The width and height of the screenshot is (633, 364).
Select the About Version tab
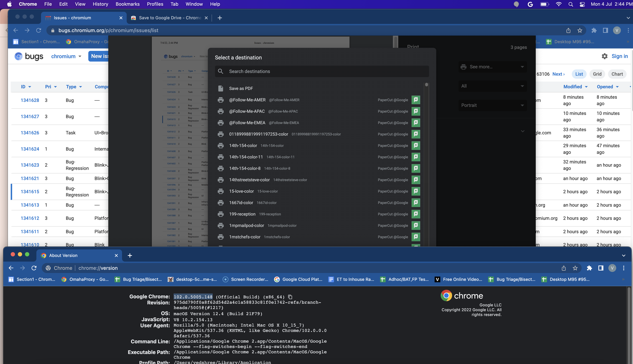pos(79,256)
